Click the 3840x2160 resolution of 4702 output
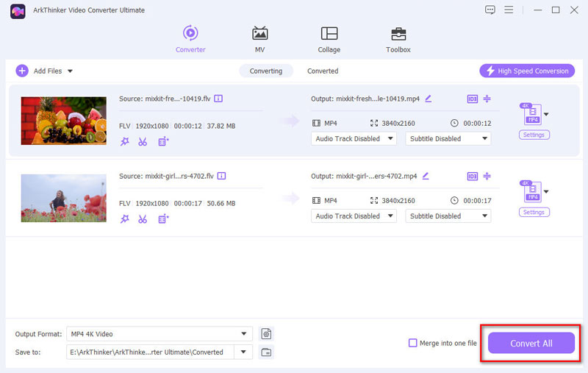 [398, 200]
